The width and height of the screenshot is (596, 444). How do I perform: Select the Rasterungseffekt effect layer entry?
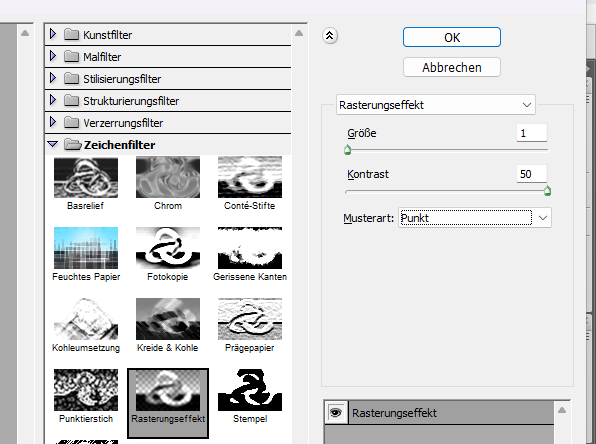(x=451, y=413)
